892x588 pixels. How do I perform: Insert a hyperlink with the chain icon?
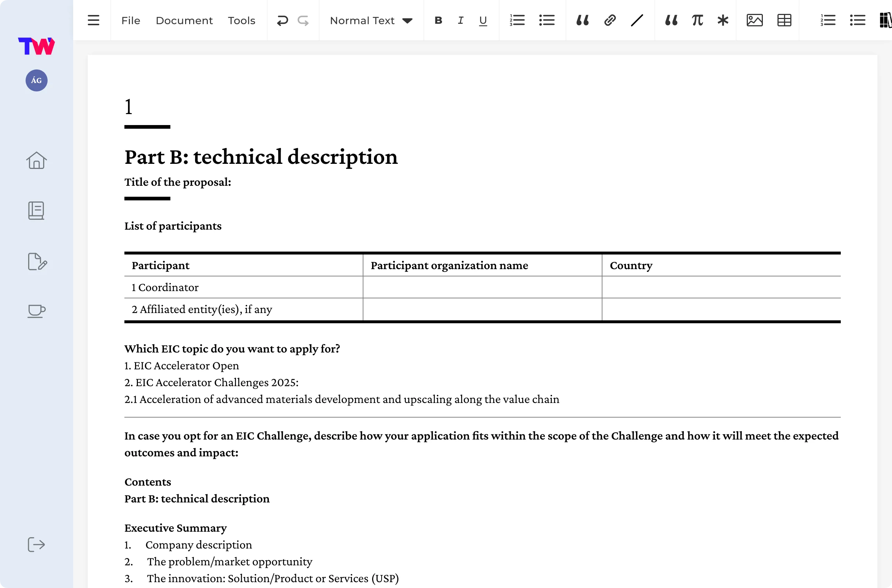pos(610,20)
